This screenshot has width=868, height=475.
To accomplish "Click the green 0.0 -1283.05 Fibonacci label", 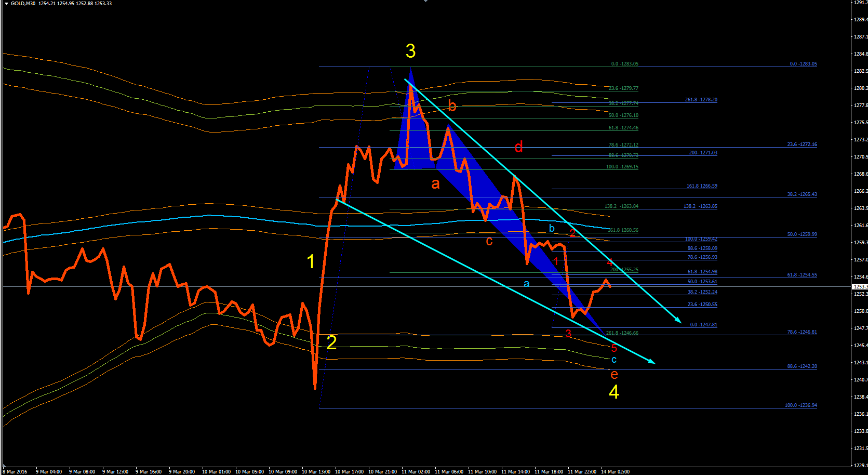I will [x=624, y=64].
